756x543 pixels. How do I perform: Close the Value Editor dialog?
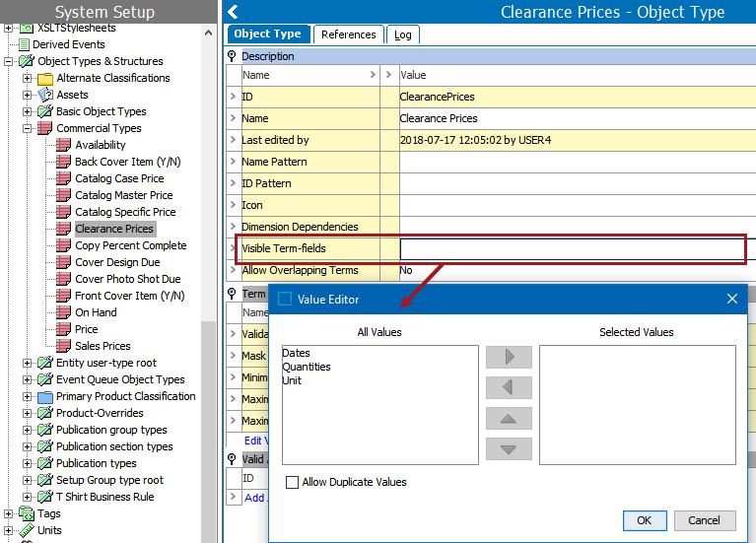coord(732,299)
